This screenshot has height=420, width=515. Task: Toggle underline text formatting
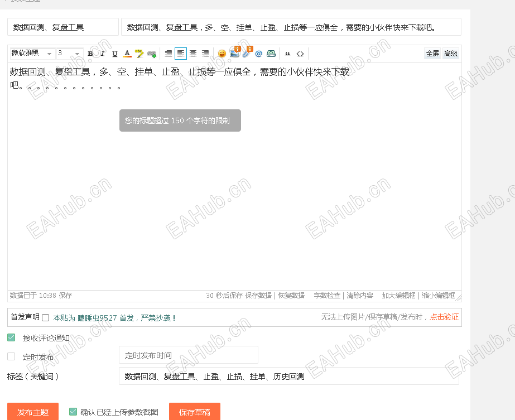(x=114, y=54)
